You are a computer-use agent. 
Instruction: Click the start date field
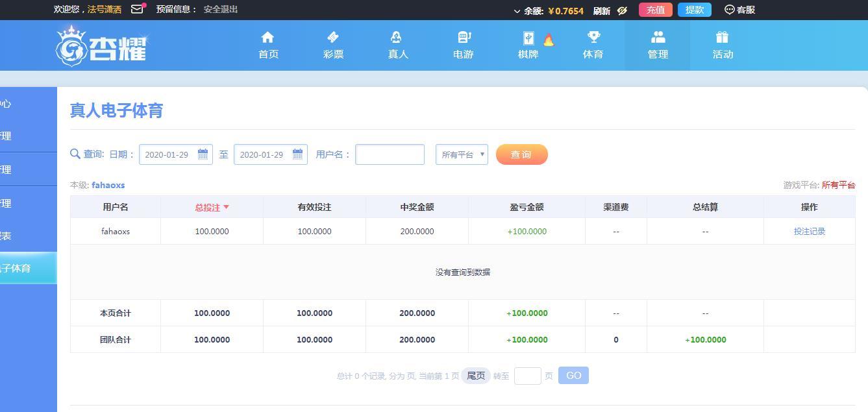coord(176,154)
